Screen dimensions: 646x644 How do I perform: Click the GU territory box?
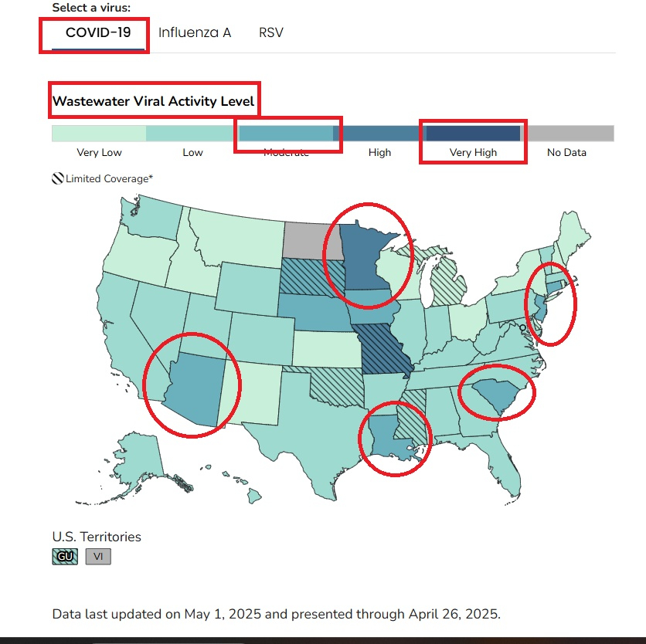[x=65, y=556]
